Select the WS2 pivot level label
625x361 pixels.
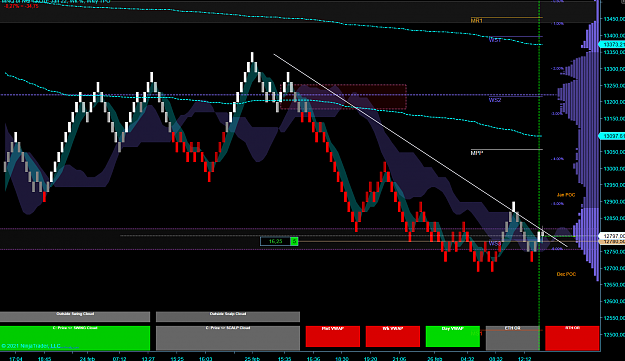pyautogui.click(x=495, y=100)
